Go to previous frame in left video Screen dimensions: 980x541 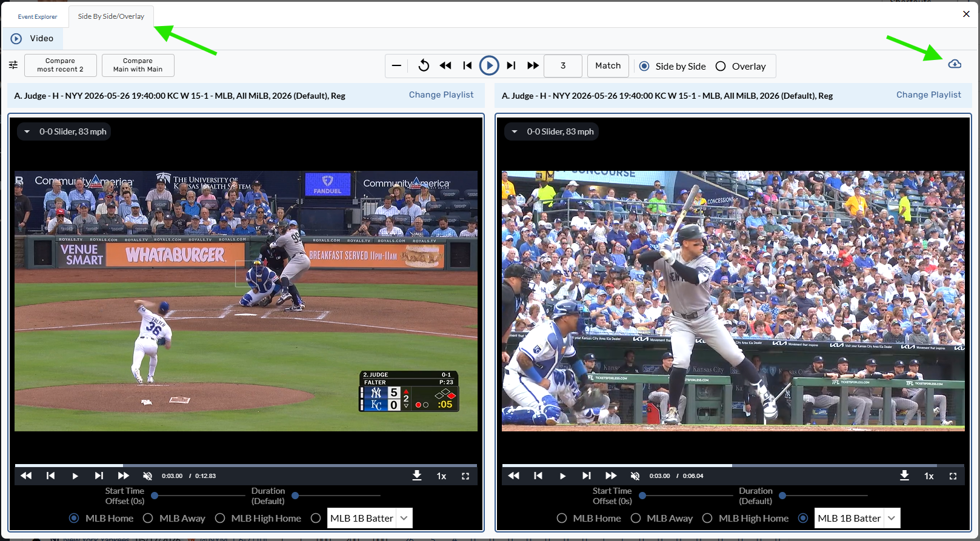[x=50, y=476]
